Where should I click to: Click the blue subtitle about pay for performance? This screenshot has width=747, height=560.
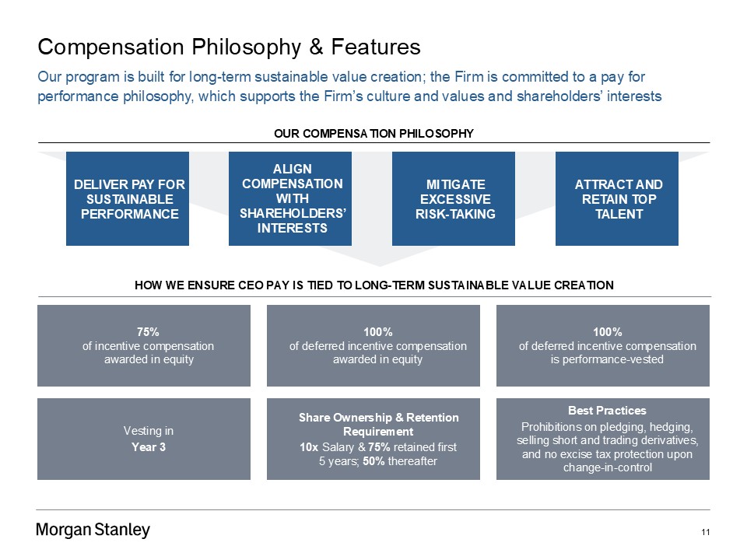tap(349, 87)
